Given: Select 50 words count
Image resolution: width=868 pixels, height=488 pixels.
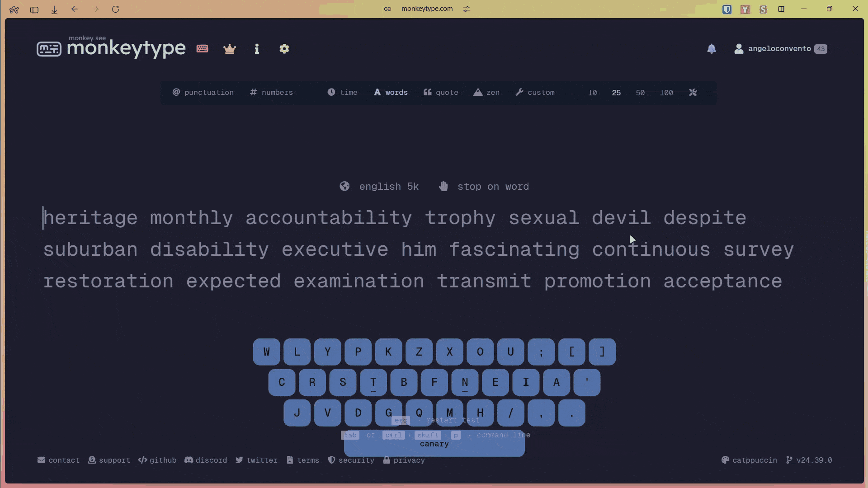Looking at the screenshot, I should coord(640,93).
